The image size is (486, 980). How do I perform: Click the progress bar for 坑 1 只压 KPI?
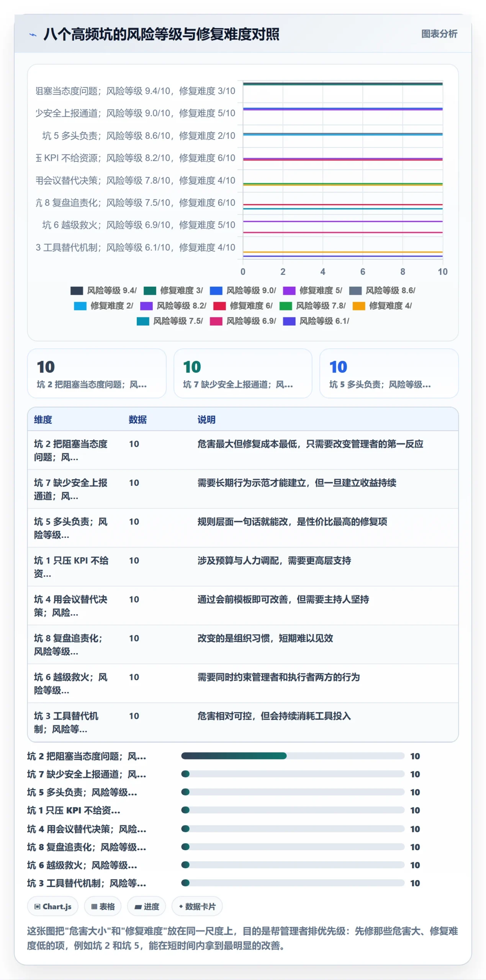(293, 810)
